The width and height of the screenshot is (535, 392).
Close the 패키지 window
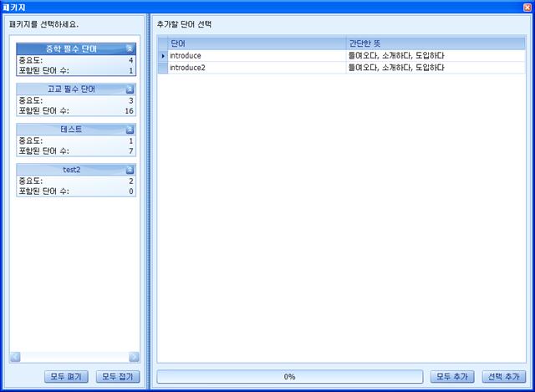click(527, 8)
